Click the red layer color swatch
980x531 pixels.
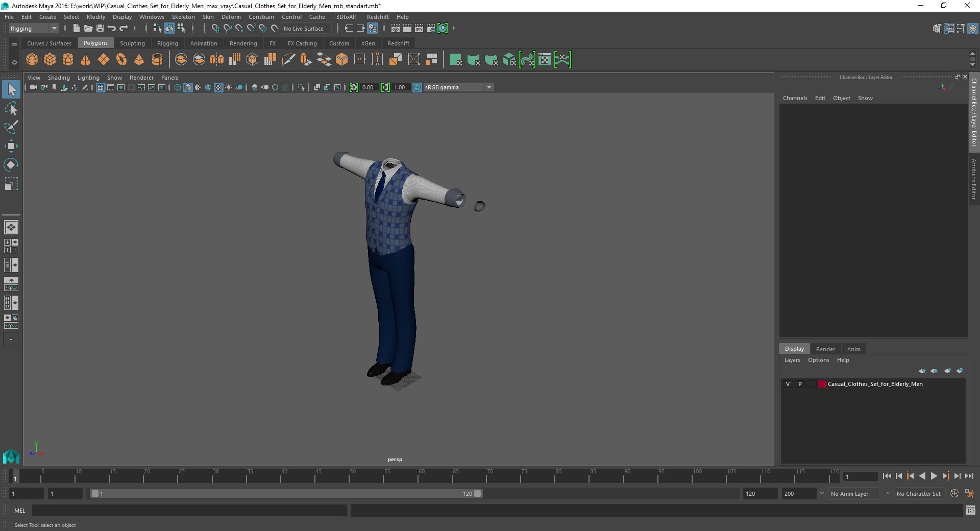(x=822, y=384)
